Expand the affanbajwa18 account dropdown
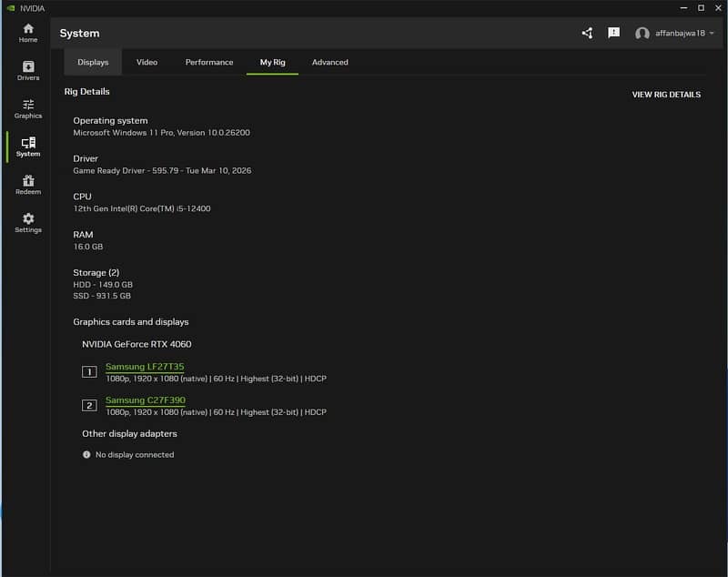Image resolution: width=728 pixels, height=577 pixels. click(712, 33)
